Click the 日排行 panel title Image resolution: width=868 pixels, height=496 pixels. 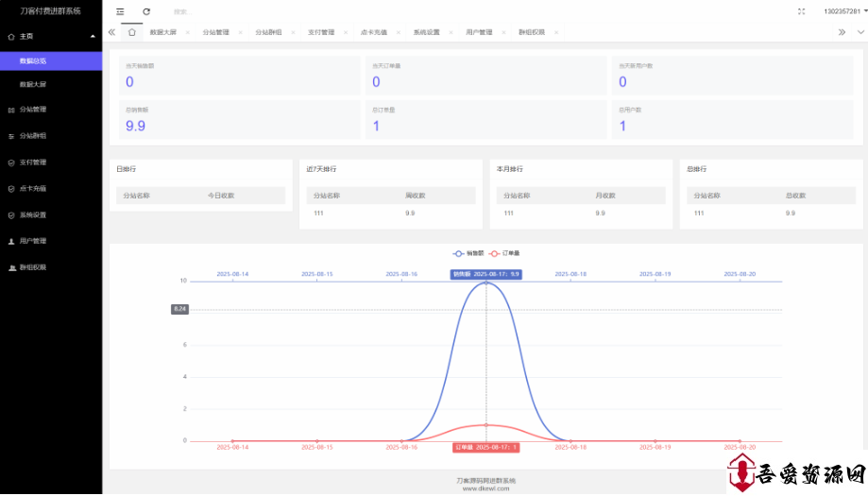[127, 169]
